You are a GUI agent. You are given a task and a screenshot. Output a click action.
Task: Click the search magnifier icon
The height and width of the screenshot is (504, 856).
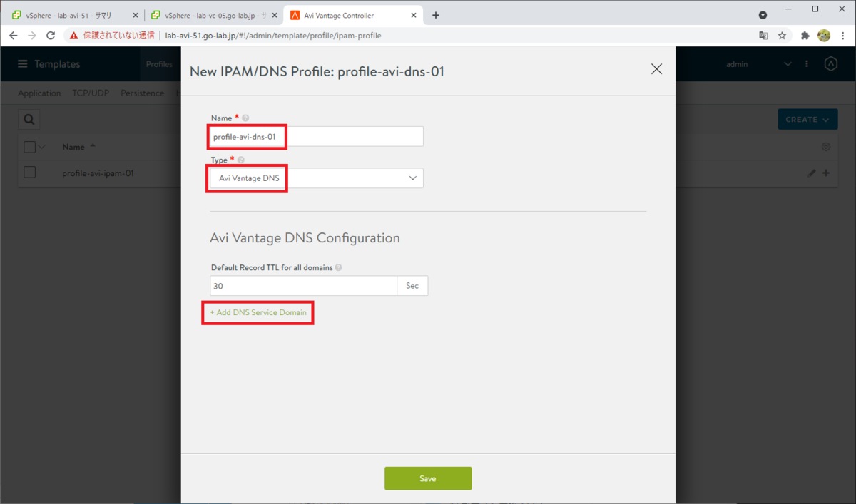pos(29,120)
